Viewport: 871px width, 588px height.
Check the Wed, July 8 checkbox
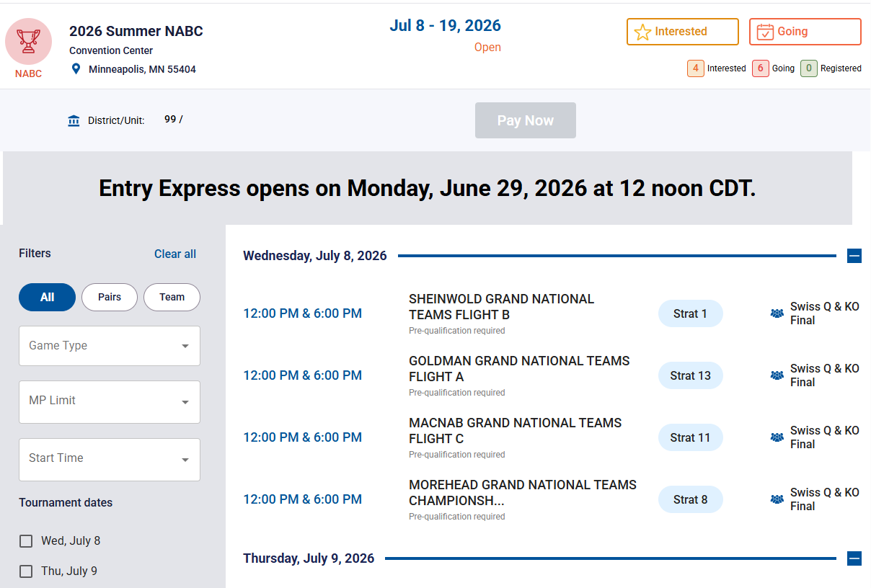[x=26, y=541]
